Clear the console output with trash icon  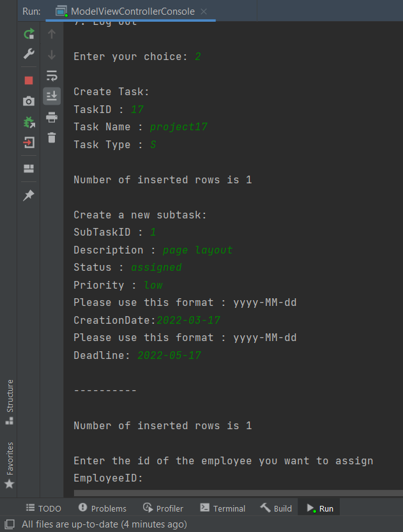click(51, 137)
